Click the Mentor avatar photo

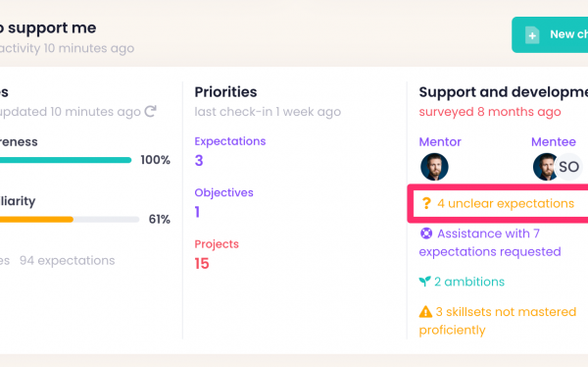coord(434,167)
